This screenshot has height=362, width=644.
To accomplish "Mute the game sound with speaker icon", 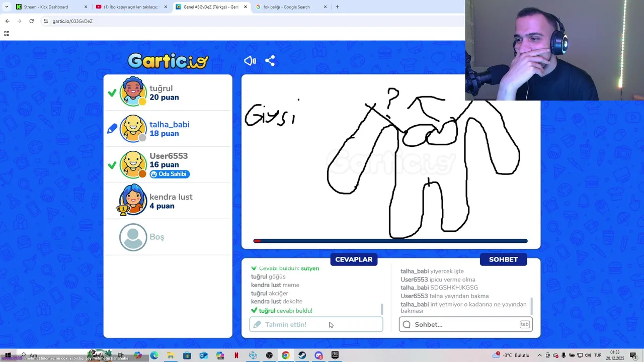I will pos(250,61).
